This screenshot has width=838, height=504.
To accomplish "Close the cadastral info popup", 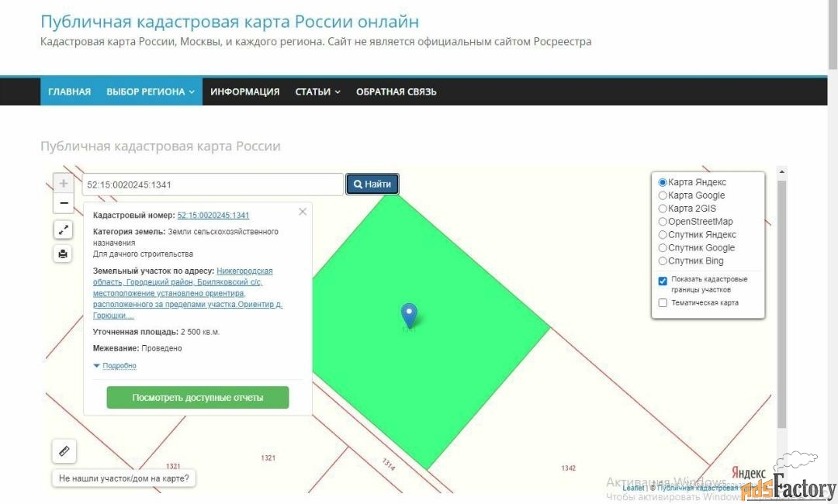I will pos(303,211).
